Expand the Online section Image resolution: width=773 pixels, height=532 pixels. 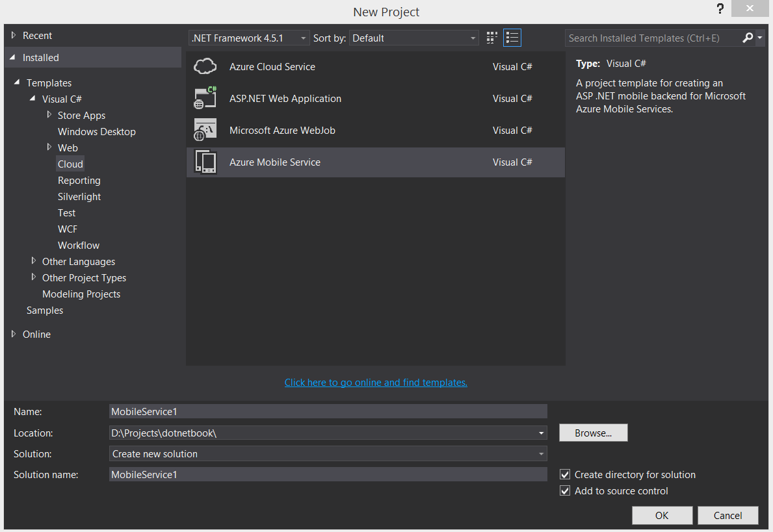[14, 333]
